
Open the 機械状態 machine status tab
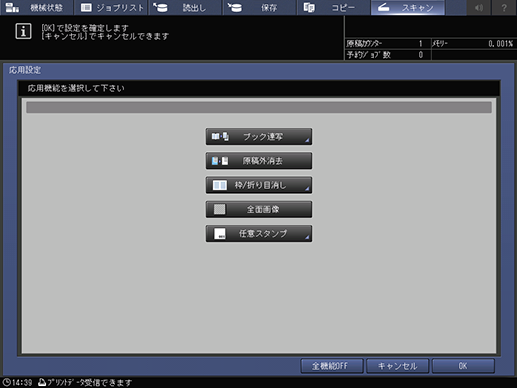click(x=36, y=7)
